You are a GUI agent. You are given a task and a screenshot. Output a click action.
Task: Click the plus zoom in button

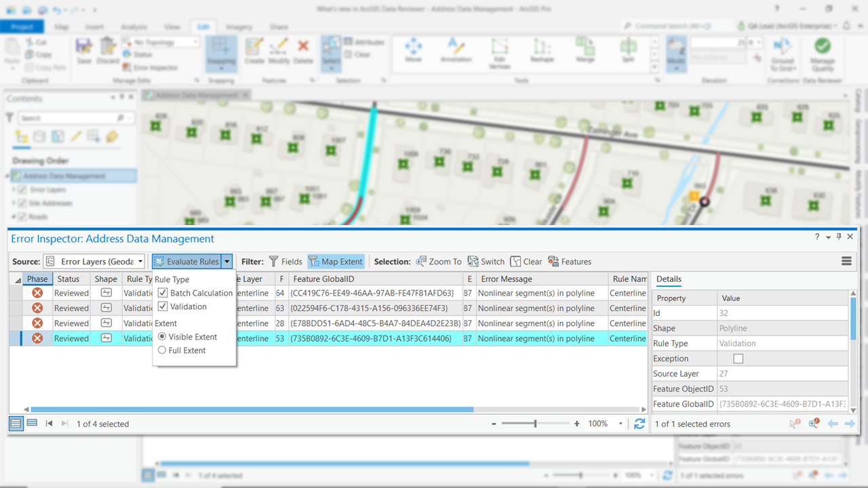pyautogui.click(x=577, y=424)
